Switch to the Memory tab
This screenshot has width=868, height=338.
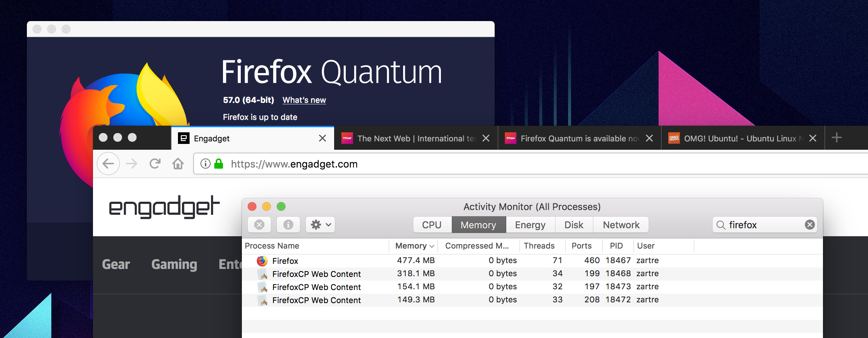click(x=479, y=225)
